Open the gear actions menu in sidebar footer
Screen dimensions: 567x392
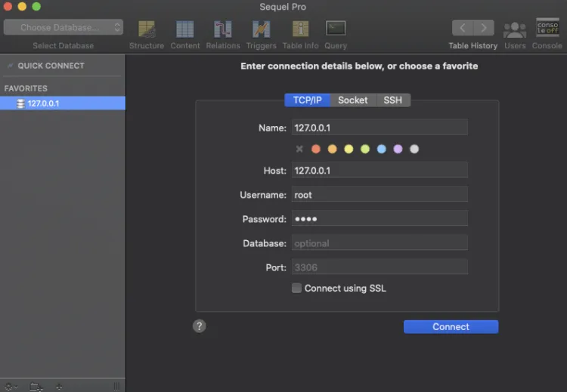11,386
